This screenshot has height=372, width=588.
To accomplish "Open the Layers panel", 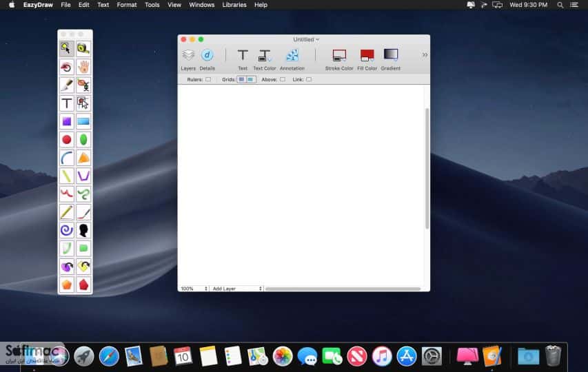I will pos(188,59).
